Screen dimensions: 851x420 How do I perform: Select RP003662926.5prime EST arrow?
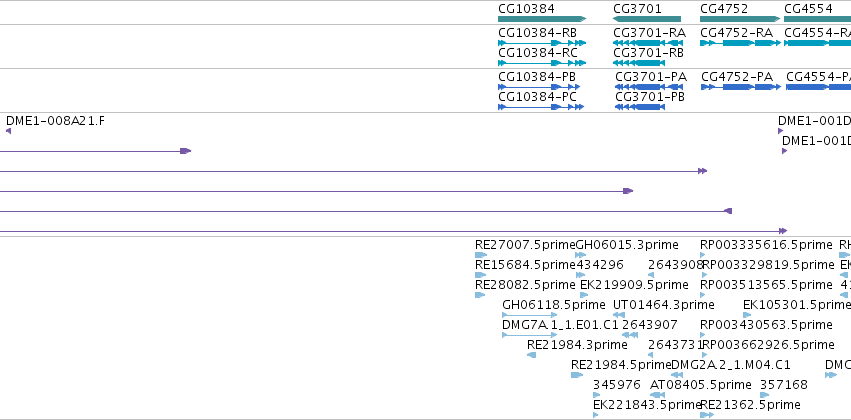click(704, 355)
